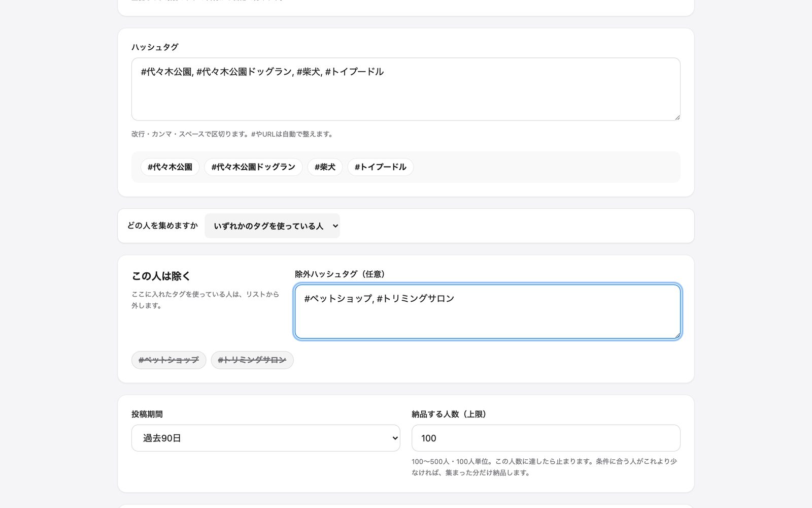Viewport: 812px width, 508px height.
Task: Click the 納品する人数(上限) label
Action: pos(451,415)
